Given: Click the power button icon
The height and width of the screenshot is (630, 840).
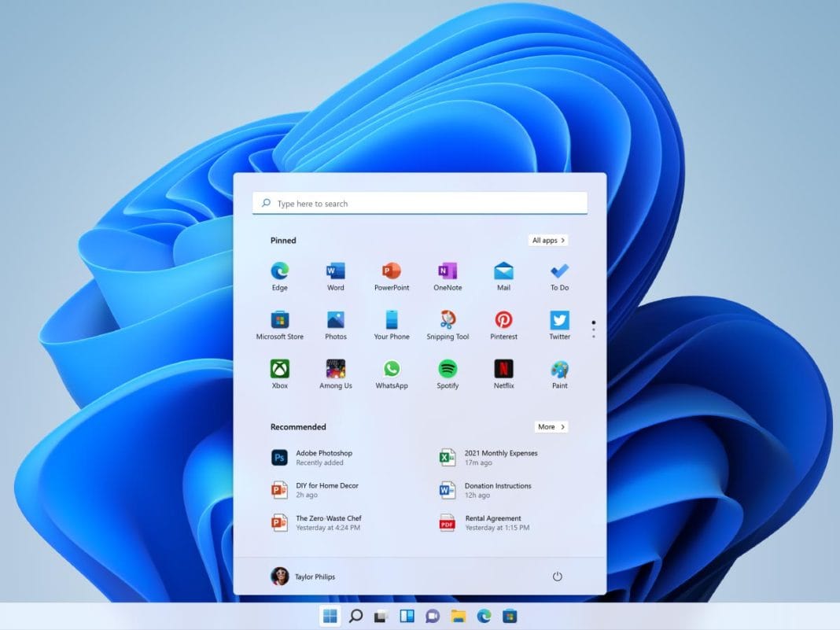Looking at the screenshot, I should (x=557, y=577).
